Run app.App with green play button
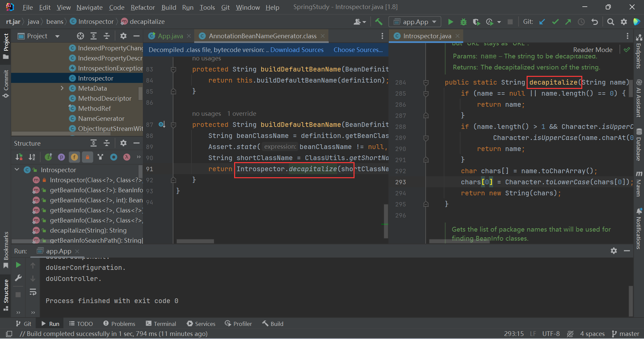 [450, 22]
